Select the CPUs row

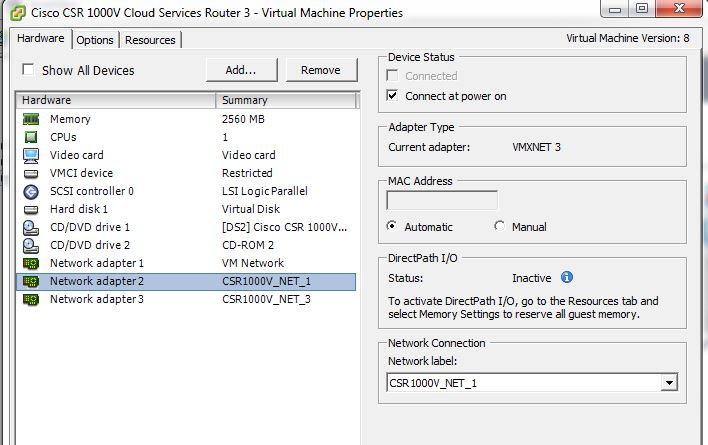186,137
